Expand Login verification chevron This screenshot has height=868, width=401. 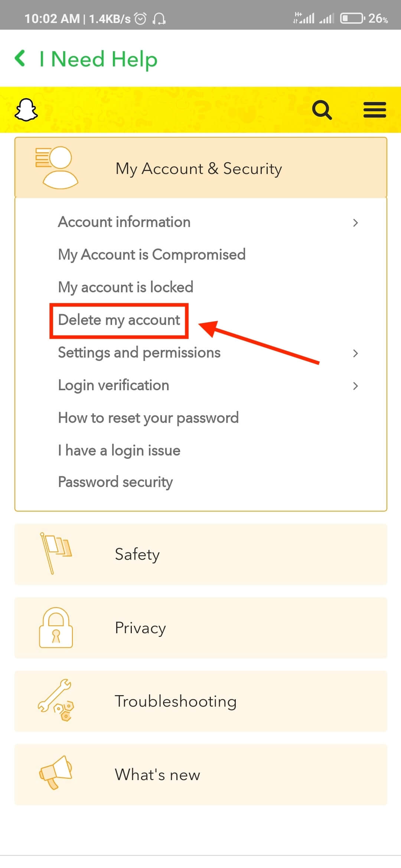click(355, 386)
